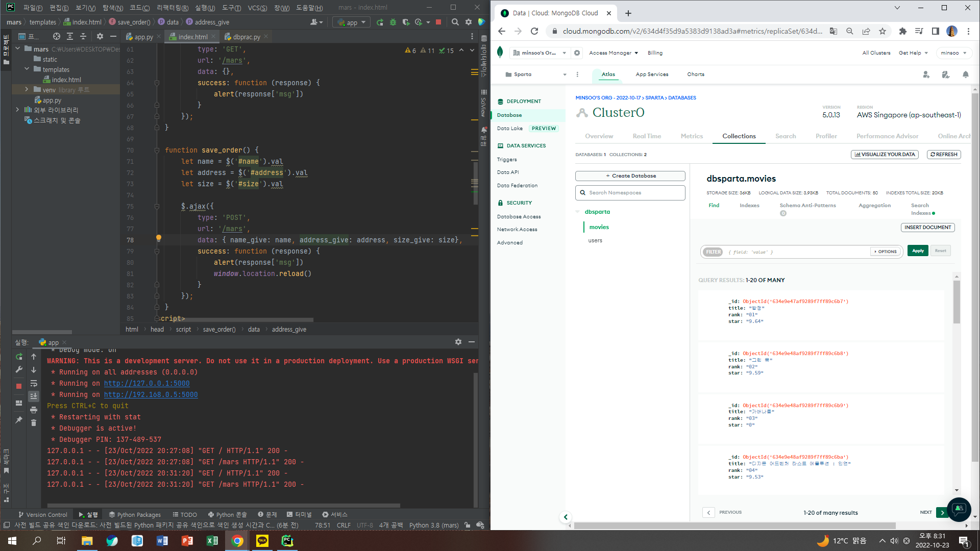The height and width of the screenshot is (551, 980).
Task: Open the app run configuration dropdown
Action: [x=352, y=22]
